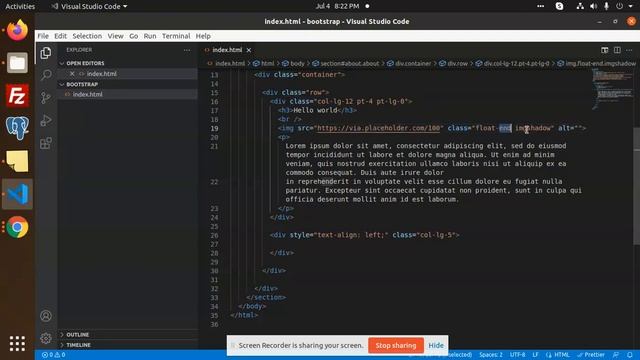Open the Go menu

(x=133, y=36)
